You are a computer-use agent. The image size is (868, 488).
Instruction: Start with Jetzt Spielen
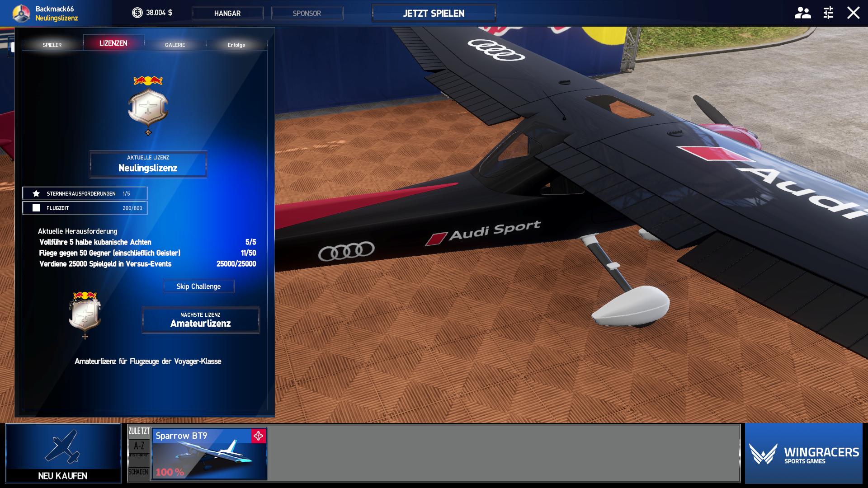pyautogui.click(x=434, y=13)
